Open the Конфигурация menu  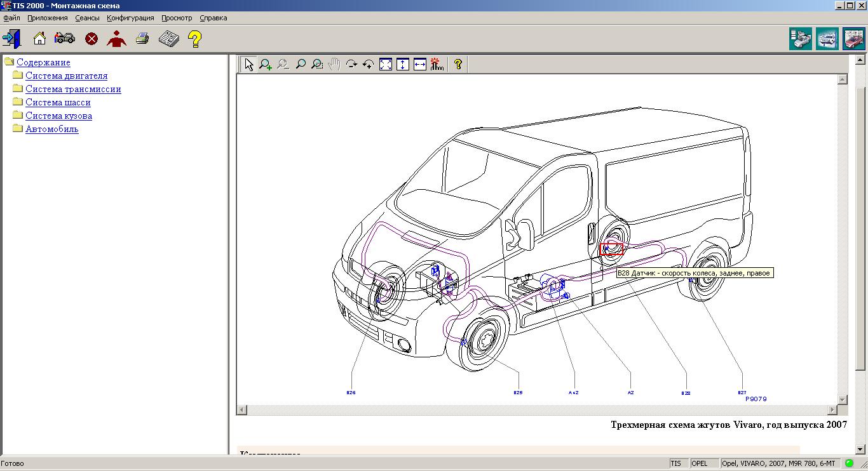[130, 18]
